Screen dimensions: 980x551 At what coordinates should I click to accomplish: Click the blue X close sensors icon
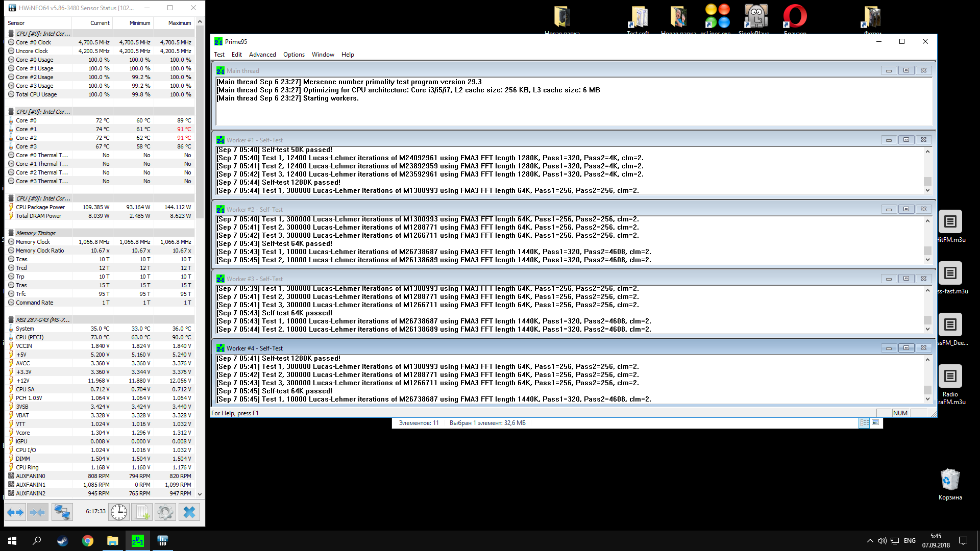tap(189, 512)
